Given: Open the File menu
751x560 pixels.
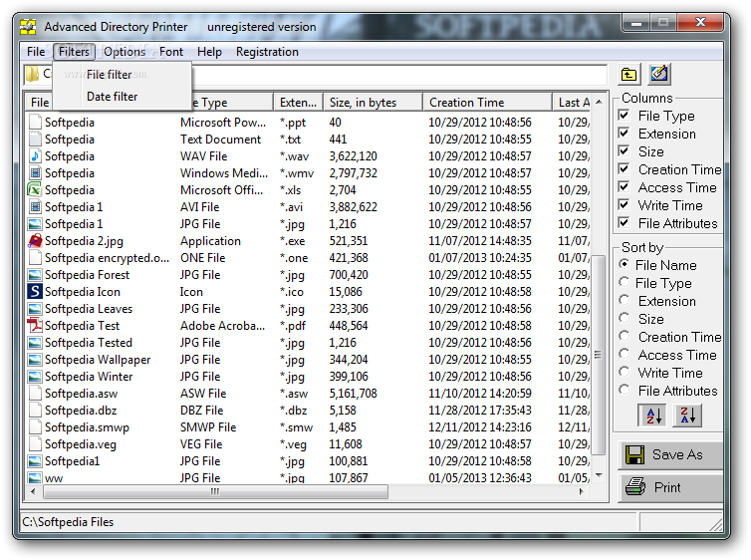Looking at the screenshot, I should point(36,52).
